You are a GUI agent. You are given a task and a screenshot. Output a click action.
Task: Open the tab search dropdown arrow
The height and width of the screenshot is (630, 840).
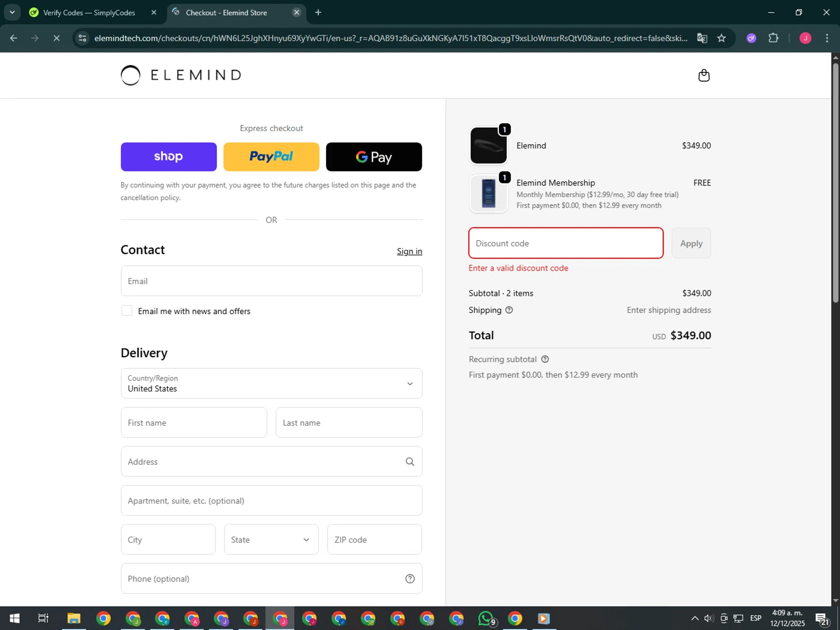click(x=12, y=12)
